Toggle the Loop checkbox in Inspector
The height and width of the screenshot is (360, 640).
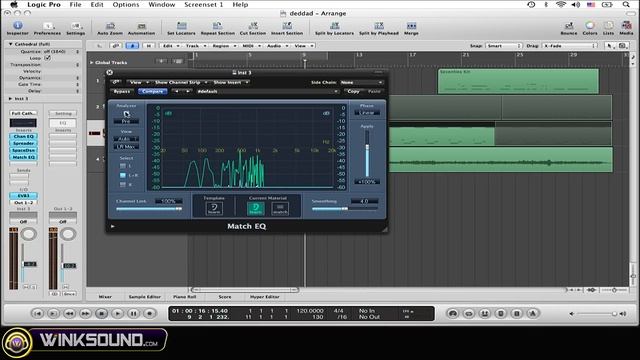tap(47, 58)
